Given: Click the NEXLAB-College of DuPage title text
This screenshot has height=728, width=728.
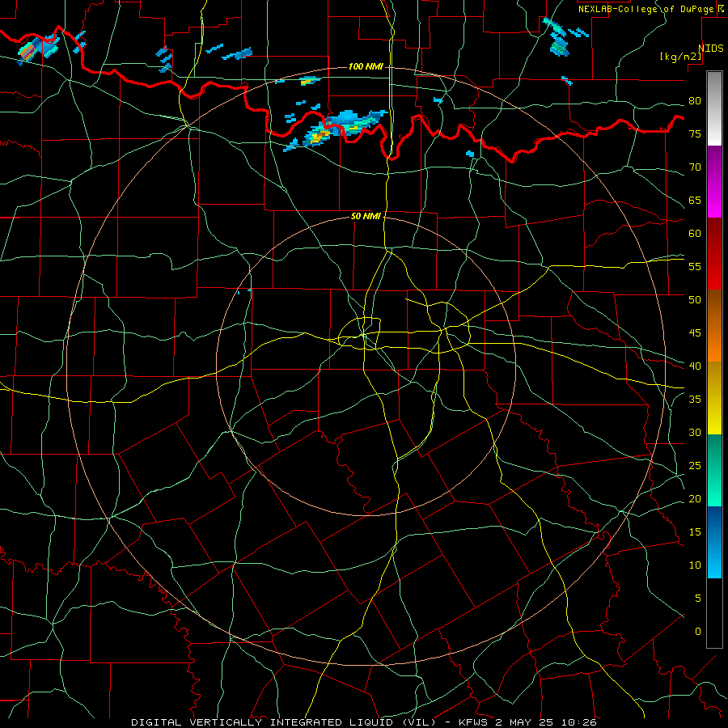Looking at the screenshot, I should pyautogui.click(x=646, y=9).
